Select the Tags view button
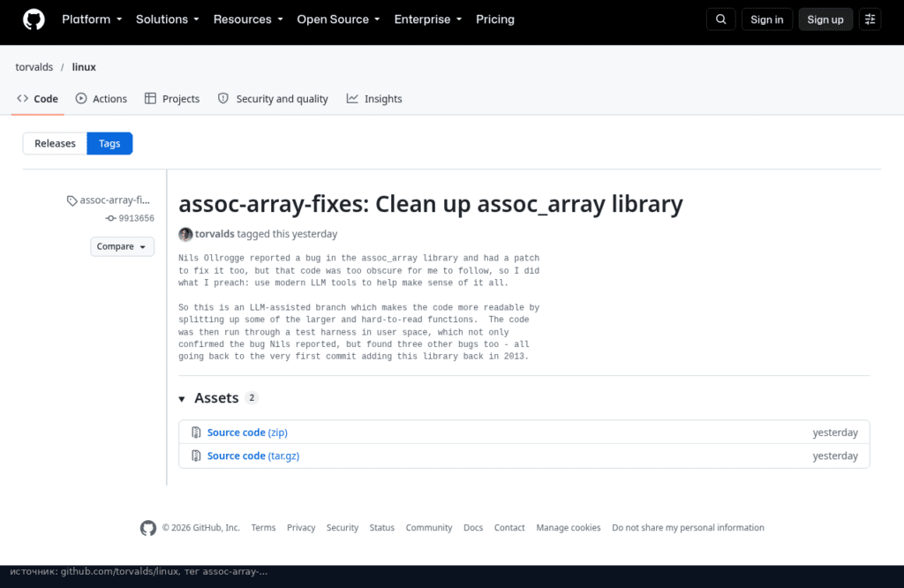904x588 pixels. (x=109, y=144)
